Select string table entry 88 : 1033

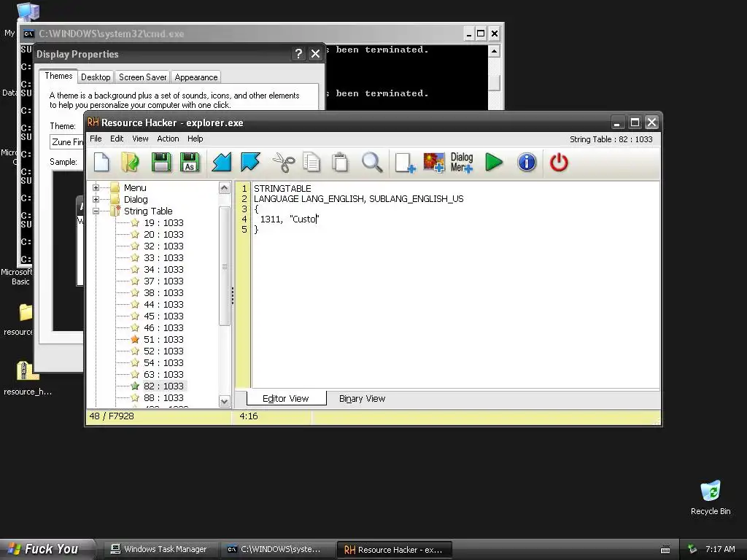163,397
